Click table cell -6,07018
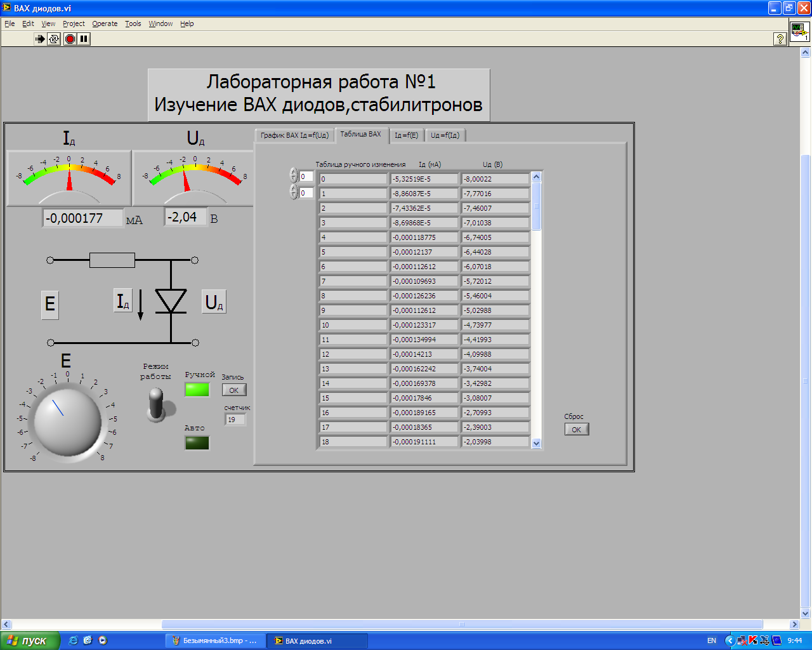This screenshot has width=812, height=650. (495, 267)
